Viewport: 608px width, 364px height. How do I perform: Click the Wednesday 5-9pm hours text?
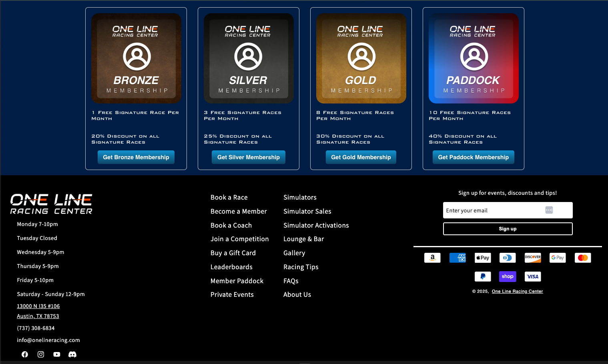40,252
